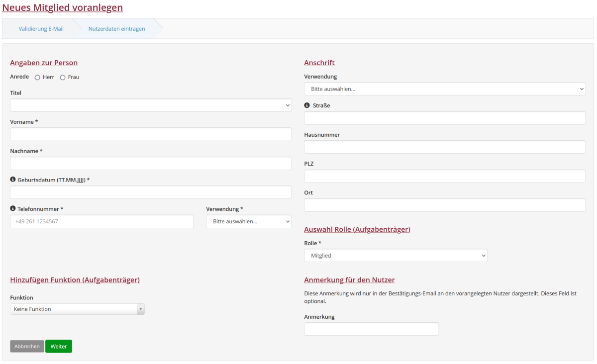Image resolution: width=597 pixels, height=364 pixels.
Task: Click the Neues Mitglied voranlegen heading
Action: pos(63,7)
